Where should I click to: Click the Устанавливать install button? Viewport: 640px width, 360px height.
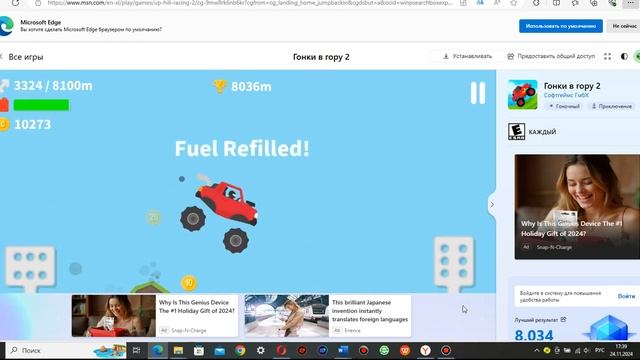tap(468, 56)
